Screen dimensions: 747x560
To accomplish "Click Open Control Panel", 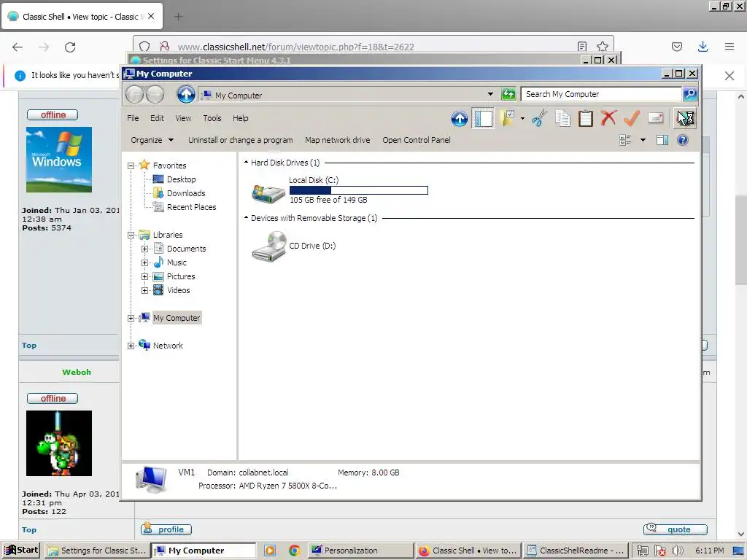I will [416, 140].
